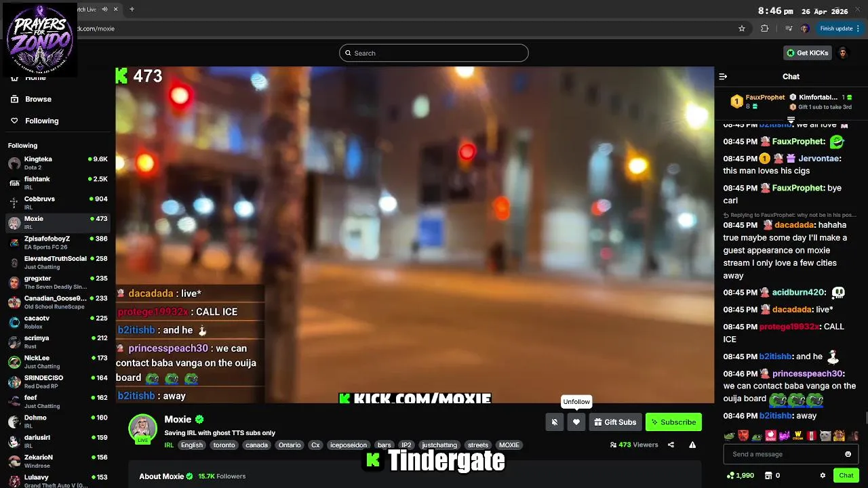Send message with the Chat button
Screen dimensions: 868x488
[846, 476]
